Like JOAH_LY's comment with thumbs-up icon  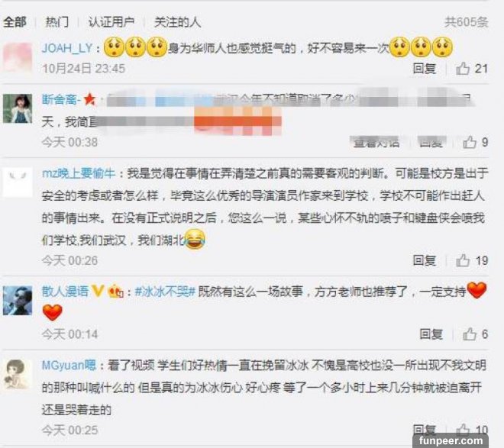tap(463, 69)
